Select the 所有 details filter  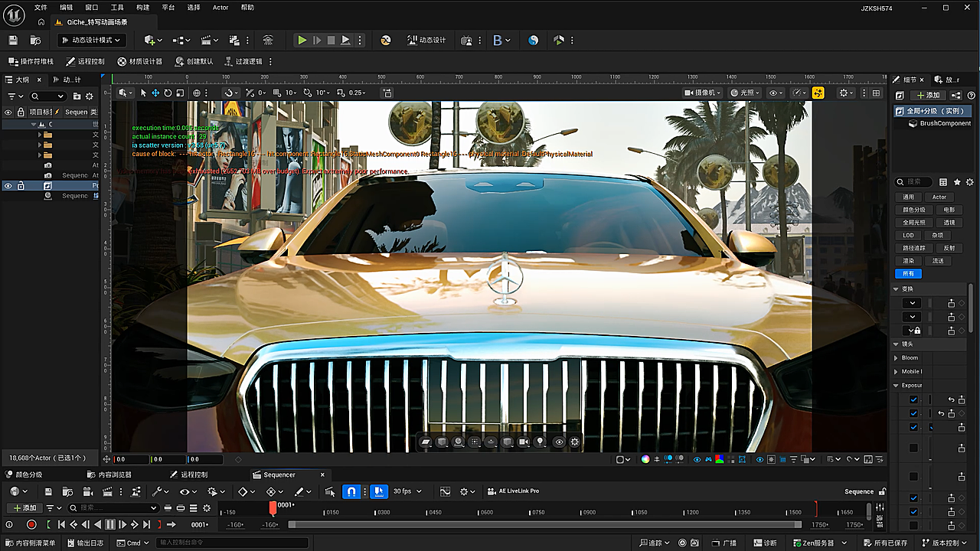pyautogui.click(x=908, y=274)
